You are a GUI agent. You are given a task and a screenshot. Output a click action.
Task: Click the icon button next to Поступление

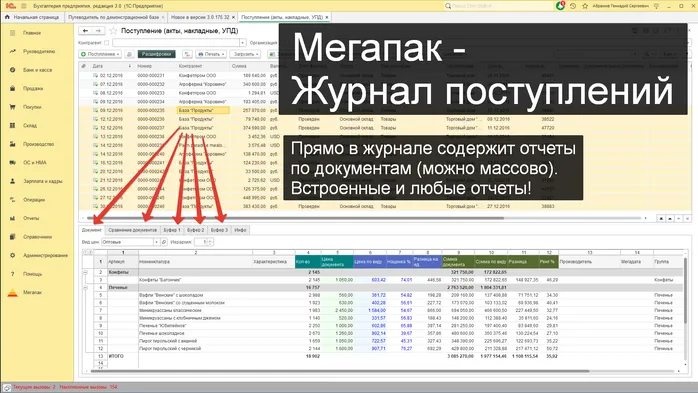[129, 54]
